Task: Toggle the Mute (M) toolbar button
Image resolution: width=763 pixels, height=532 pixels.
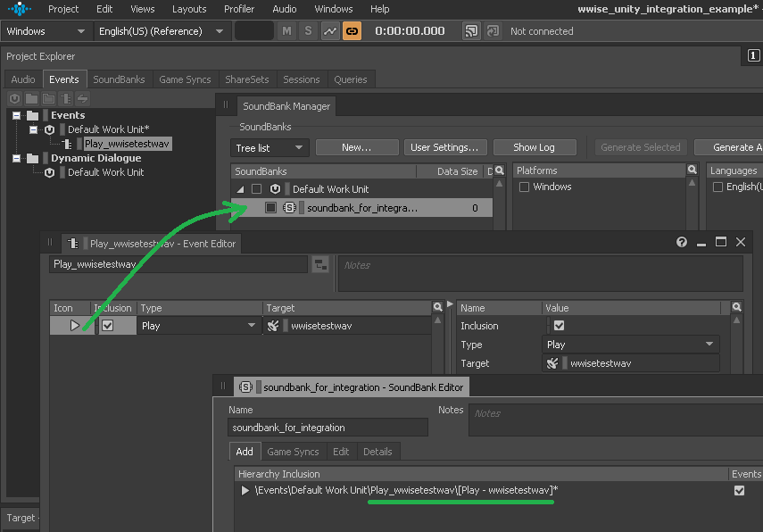Action: tap(286, 31)
